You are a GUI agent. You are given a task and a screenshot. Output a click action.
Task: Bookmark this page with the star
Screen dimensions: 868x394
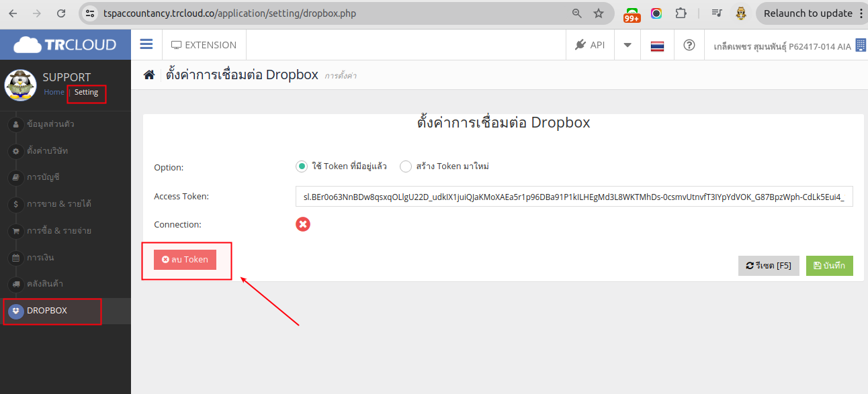pyautogui.click(x=599, y=13)
